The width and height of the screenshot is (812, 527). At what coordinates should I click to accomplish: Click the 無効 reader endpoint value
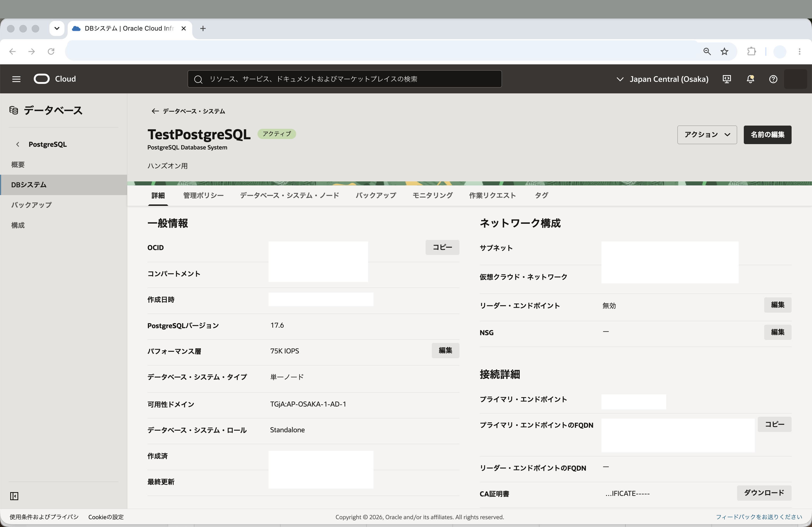click(609, 306)
